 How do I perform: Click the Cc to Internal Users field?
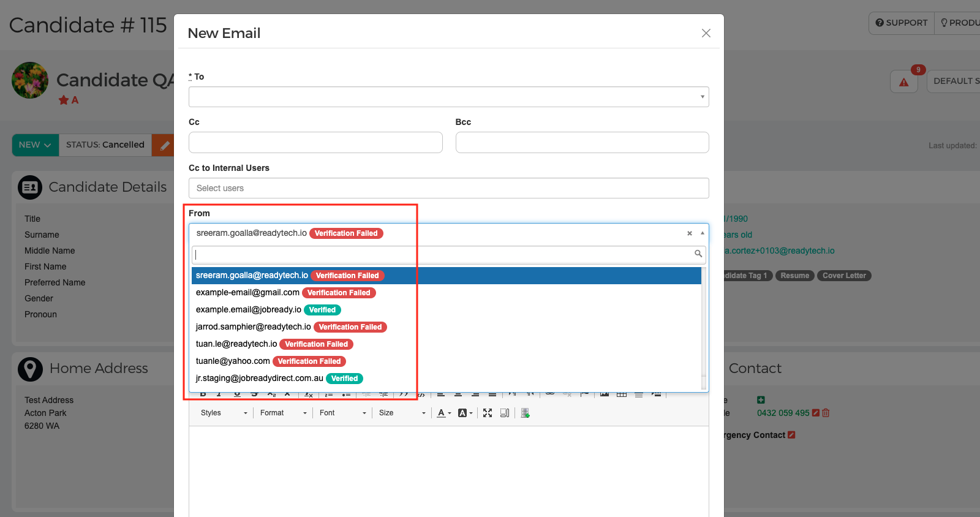449,188
